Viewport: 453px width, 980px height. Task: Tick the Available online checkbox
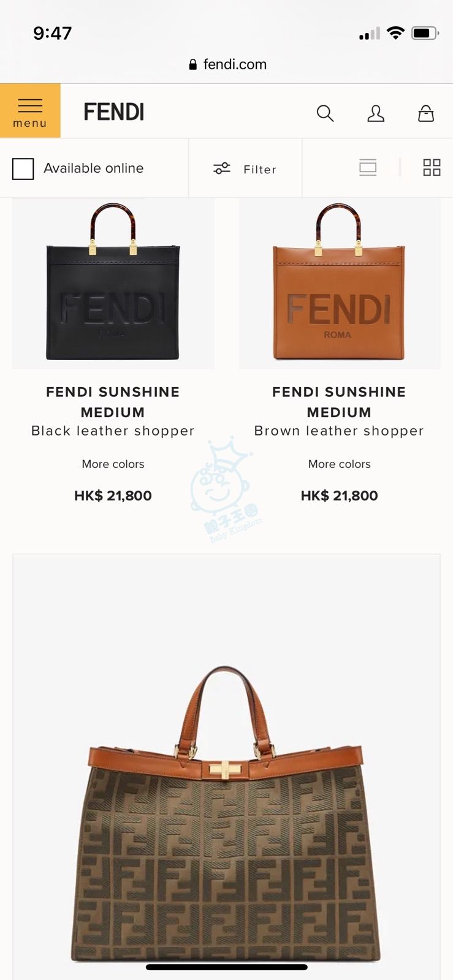click(23, 169)
